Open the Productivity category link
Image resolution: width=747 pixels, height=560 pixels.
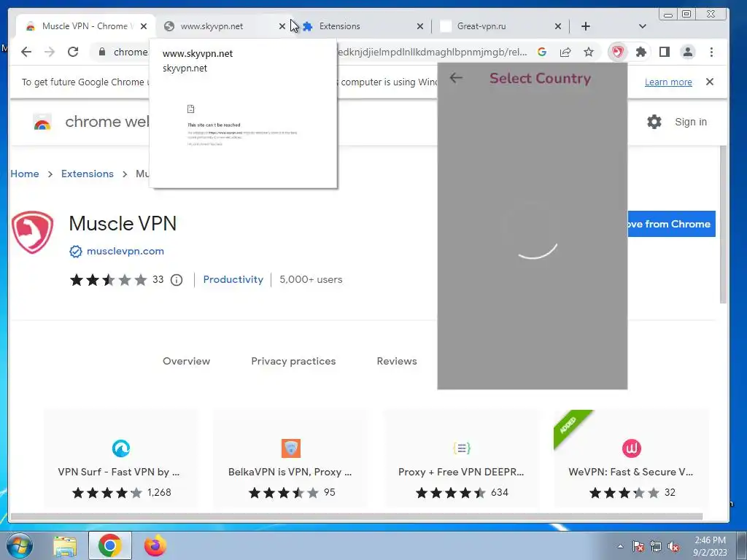pos(233,279)
